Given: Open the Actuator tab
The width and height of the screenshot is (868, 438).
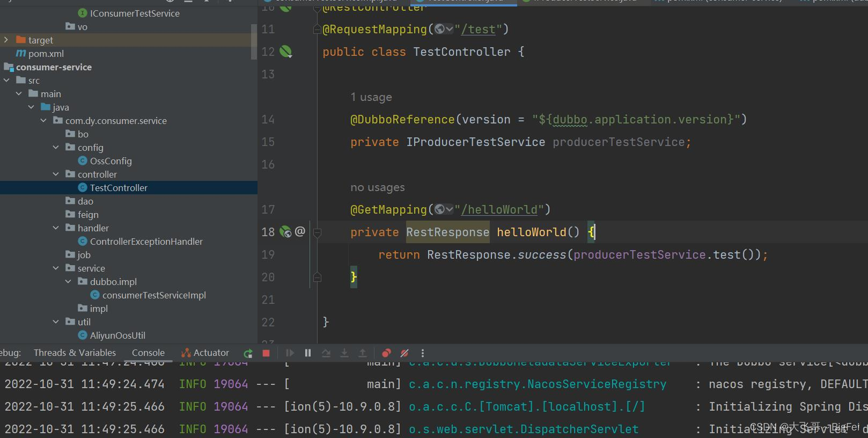Looking at the screenshot, I should click(205, 353).
